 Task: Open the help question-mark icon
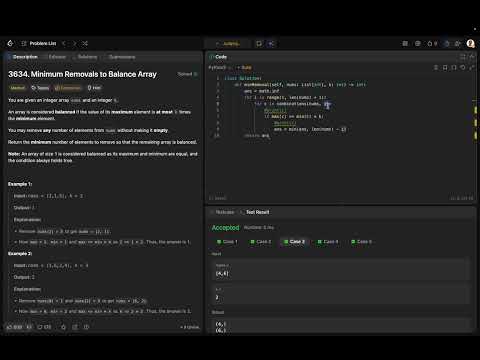[x=86, y=327]
